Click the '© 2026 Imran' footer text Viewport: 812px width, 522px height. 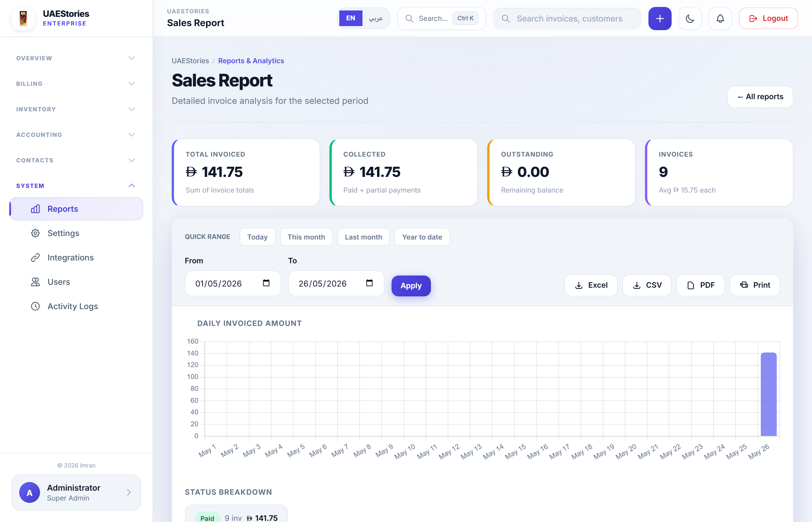click(x=76, y=465)
